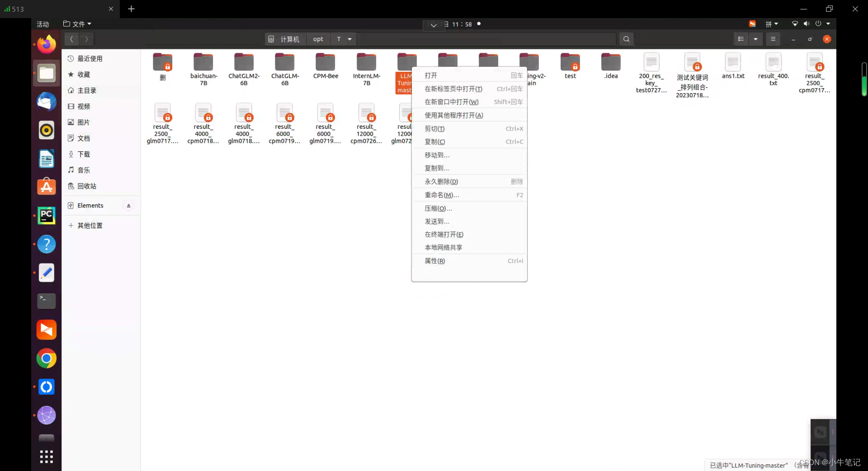Choose 在终端打开 menu entry
Image resolution: width=868 pixels, height=471 pixels.
pyautogui.click(x=469, y=235)
